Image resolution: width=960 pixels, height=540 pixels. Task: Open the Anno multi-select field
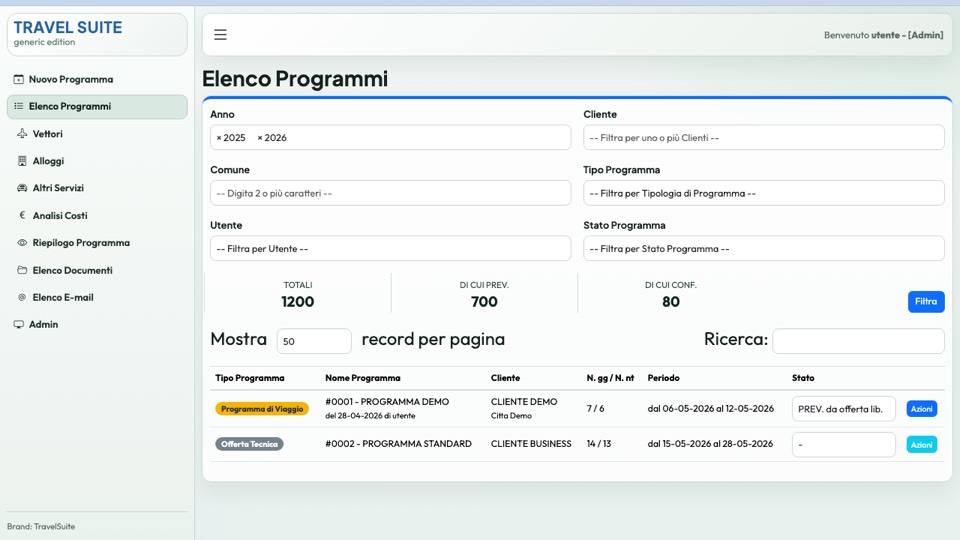[391, 138]
